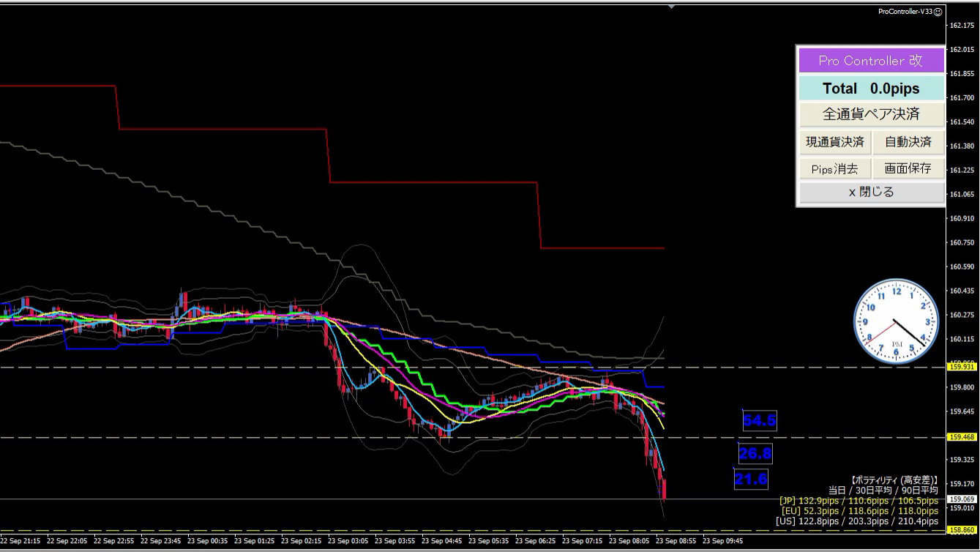980x552 pixels.
Task: Click the 23 Sep 09:45 time label
Action: click(722, 542)
